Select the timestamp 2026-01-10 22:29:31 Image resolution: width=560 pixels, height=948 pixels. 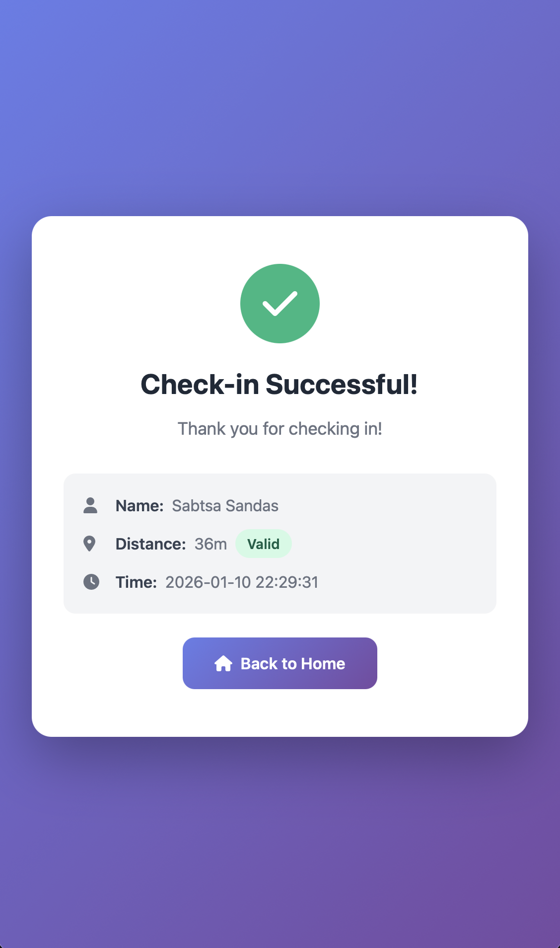pos(242,582)
